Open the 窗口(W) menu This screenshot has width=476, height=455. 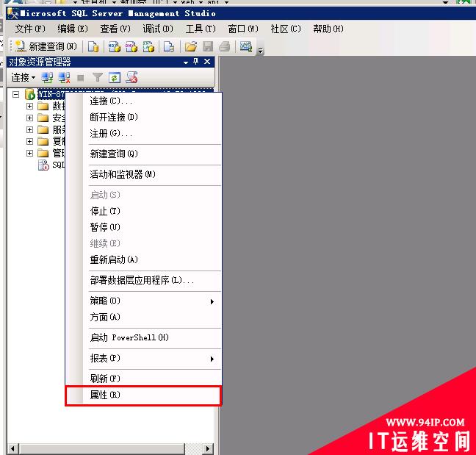point(243,29)
